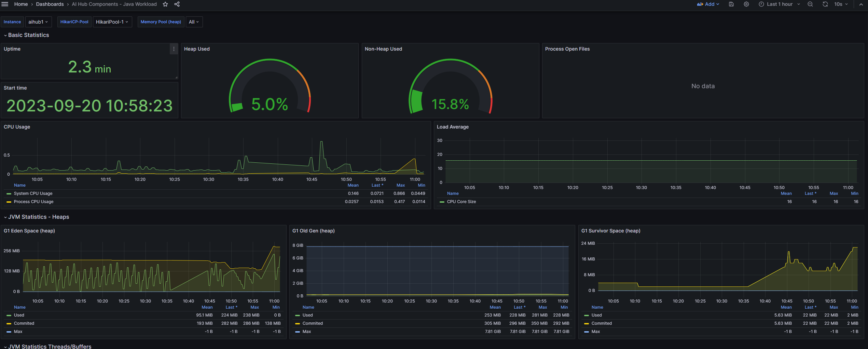Refresh the dashboard now

coord(825,4)
